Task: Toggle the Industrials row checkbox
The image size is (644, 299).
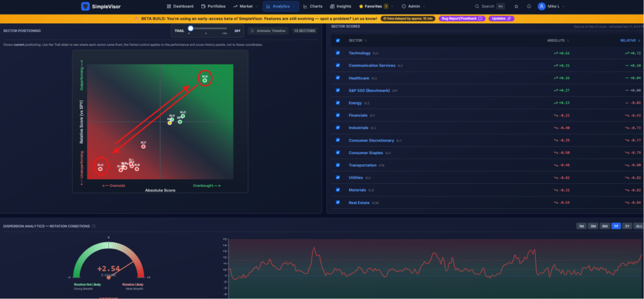Action: point(338,128)
